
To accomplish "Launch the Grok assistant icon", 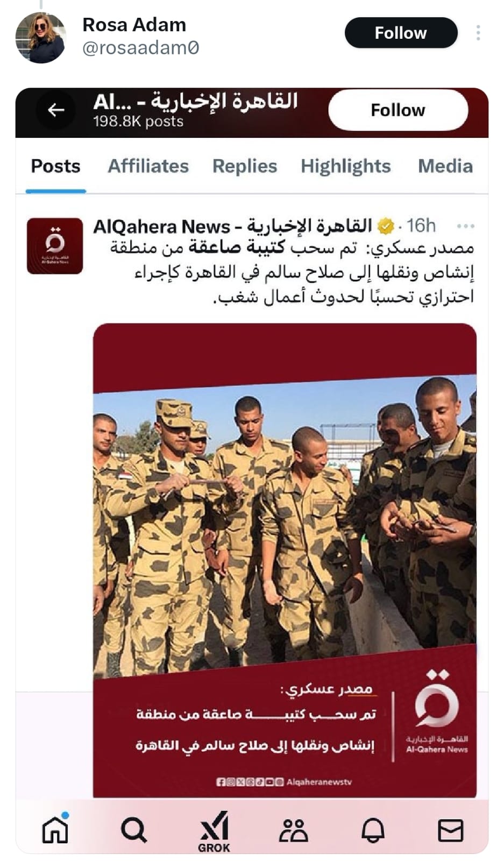I will 214,831.
